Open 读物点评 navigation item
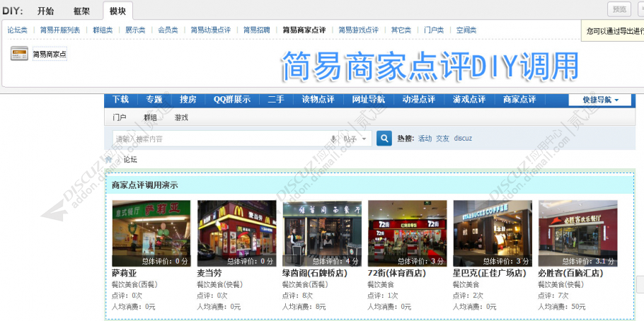The width and height of the screenshot is (644, 321). 318,99
